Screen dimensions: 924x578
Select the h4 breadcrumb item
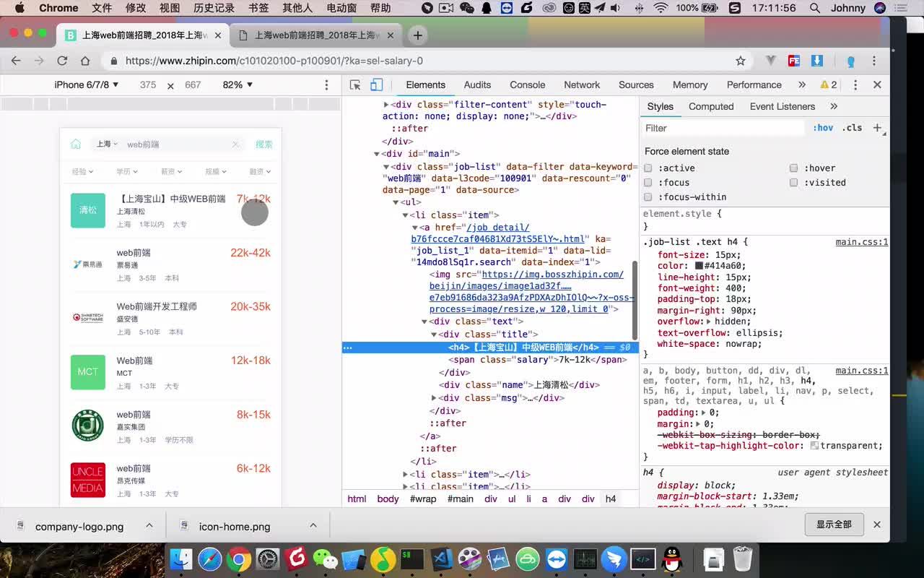point(611,499)
